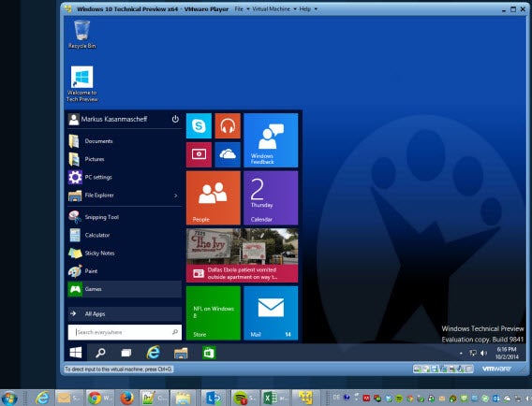The image size is (532, 406).
Task: Launch Paint
Action: [x=125, y=271]
